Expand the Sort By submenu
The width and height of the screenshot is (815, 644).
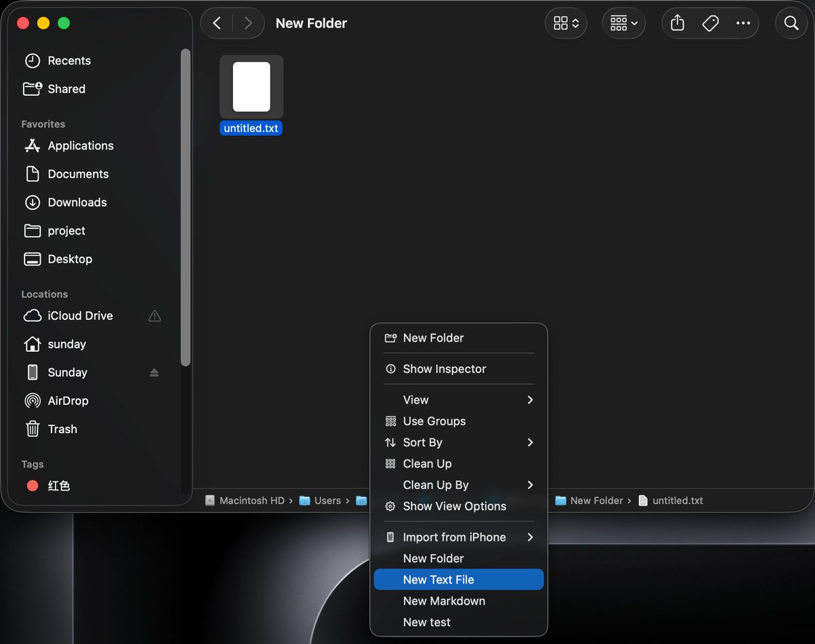[459, 442]
